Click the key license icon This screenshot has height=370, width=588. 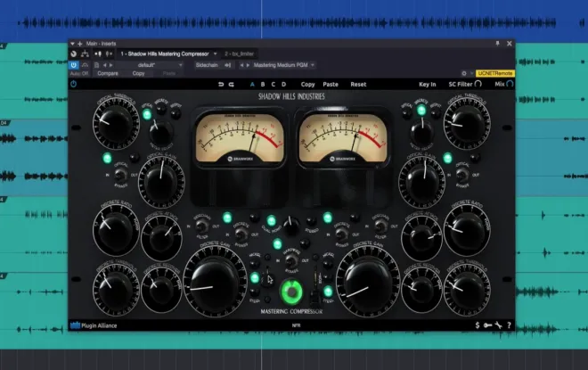487,325
